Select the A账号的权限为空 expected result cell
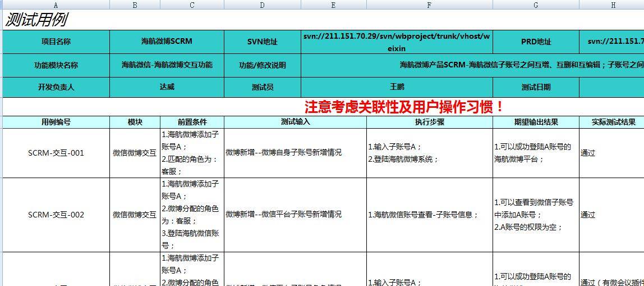The image size is (644, 286). 536,215
